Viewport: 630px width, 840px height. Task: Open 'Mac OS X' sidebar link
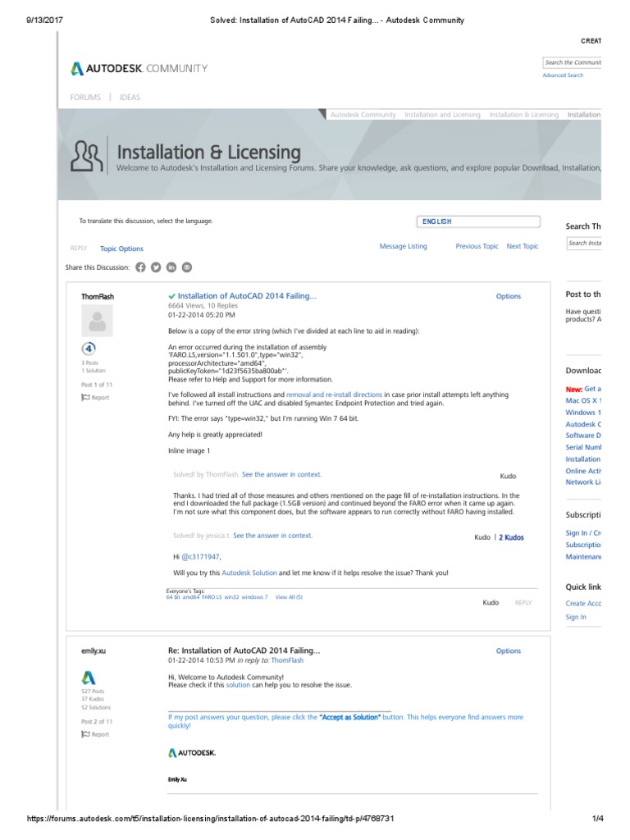[583, 400]
